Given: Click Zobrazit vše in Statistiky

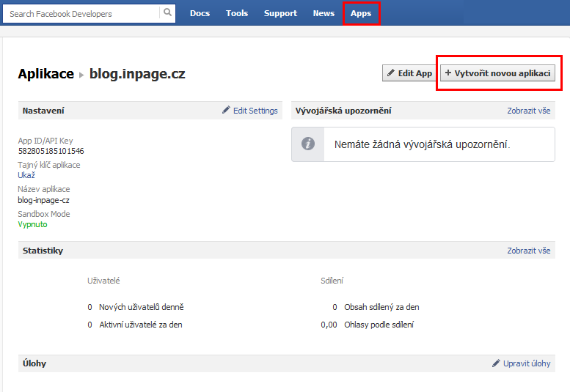Looking at the screenshot, I should pos(529,251).
